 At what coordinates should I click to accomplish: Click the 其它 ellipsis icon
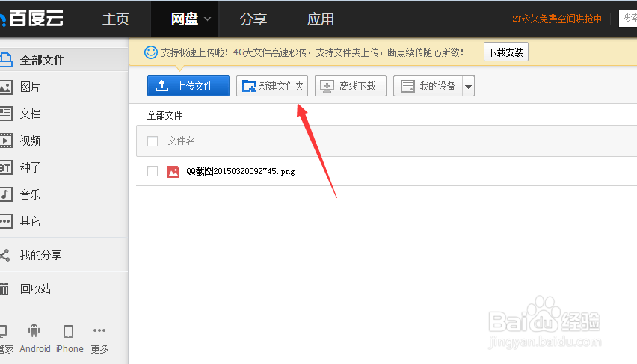point(6,221)
